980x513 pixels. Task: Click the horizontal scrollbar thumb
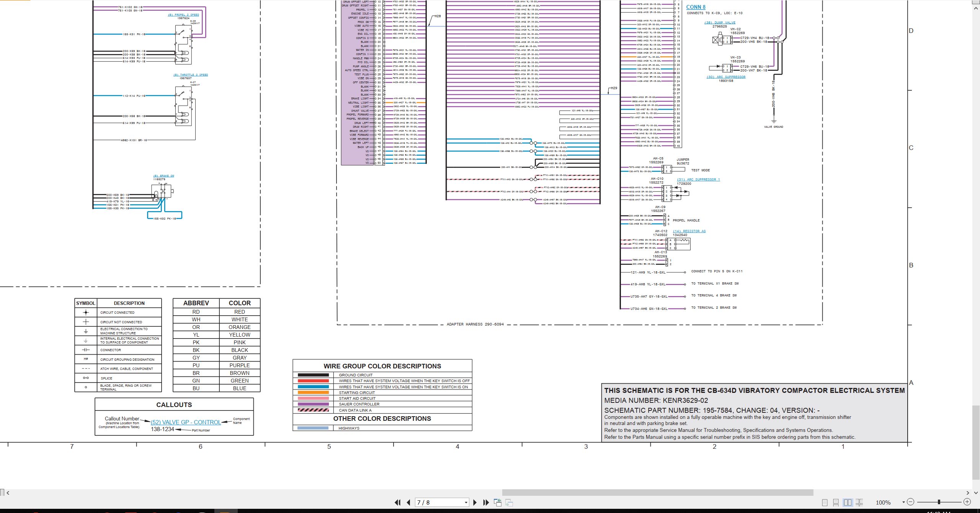(x=658, y=492)
